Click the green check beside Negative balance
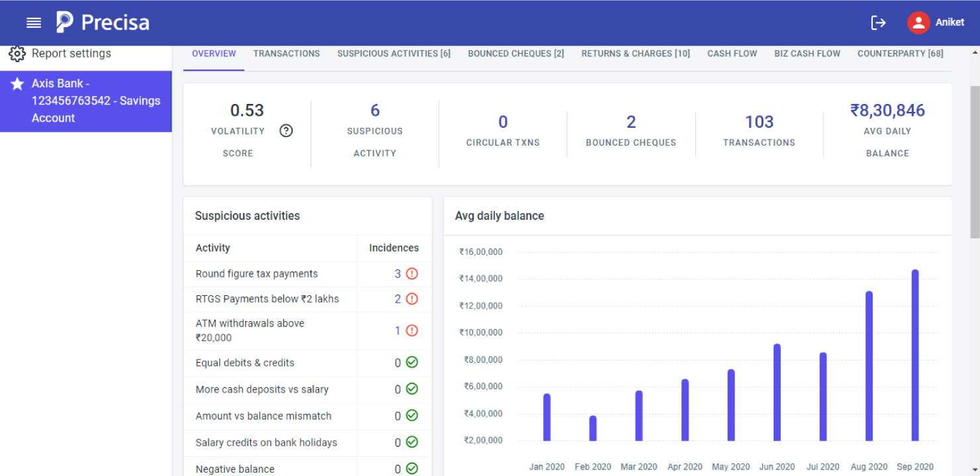Viewport: 980px width, 476px height. click(411, 468)
